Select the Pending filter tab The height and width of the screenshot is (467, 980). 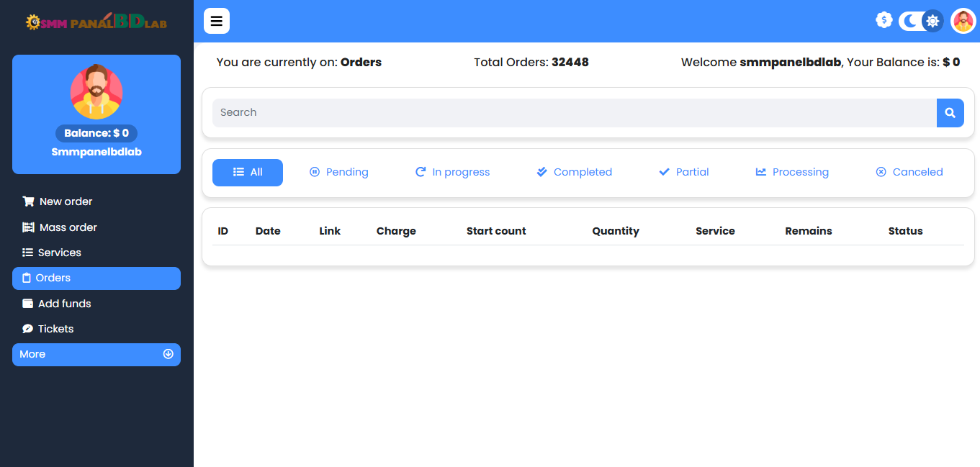[x=338, y=172]
